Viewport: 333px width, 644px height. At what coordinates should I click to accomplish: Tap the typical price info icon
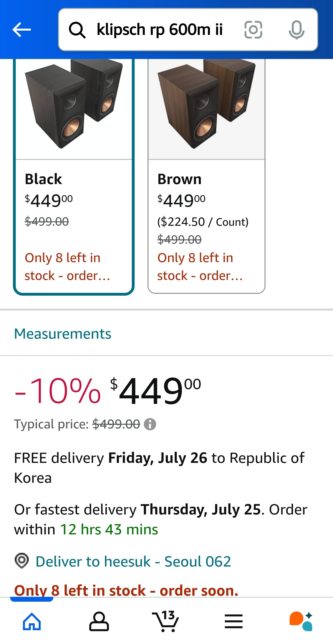[150, 424]
